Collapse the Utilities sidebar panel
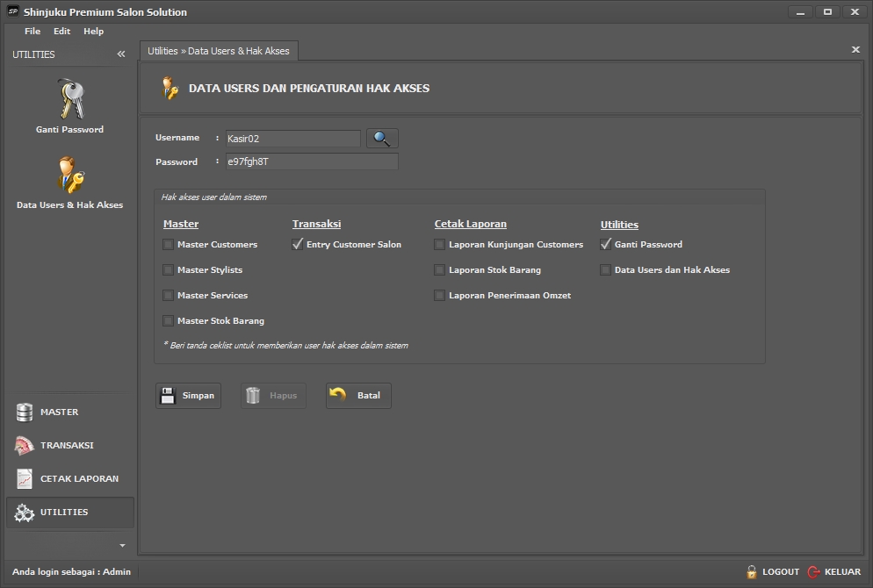 pyautogui.click(x=121, y=54)
